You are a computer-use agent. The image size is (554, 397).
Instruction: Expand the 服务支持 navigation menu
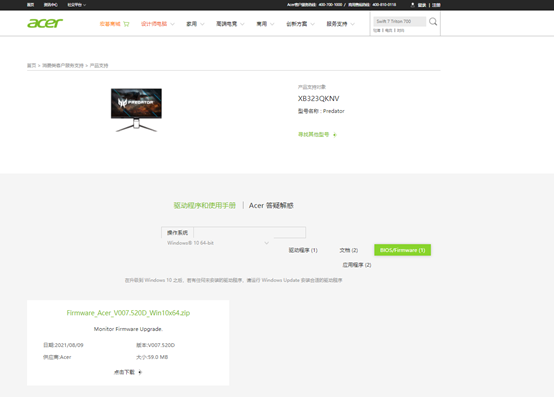click(x=340, y=24)
